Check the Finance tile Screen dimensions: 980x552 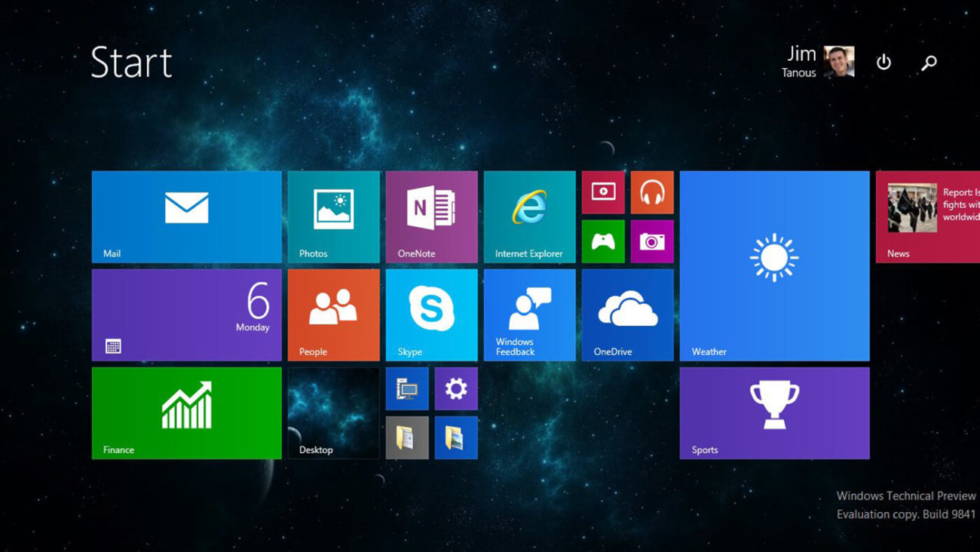[x=185, y=412]
